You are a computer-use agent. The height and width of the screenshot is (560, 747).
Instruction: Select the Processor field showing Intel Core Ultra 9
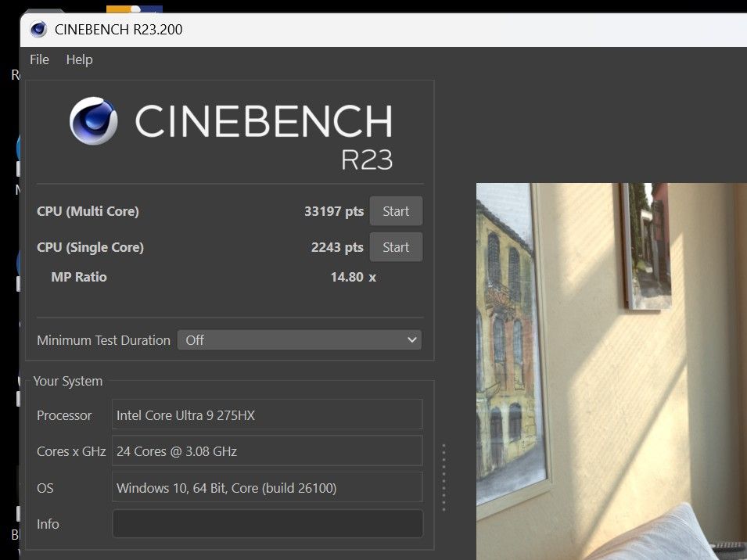point(267,415)
